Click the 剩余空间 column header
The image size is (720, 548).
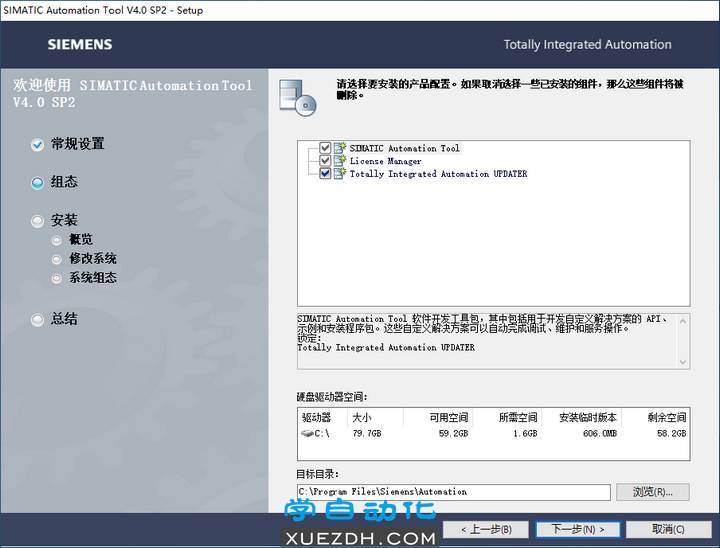pos(667,418)
